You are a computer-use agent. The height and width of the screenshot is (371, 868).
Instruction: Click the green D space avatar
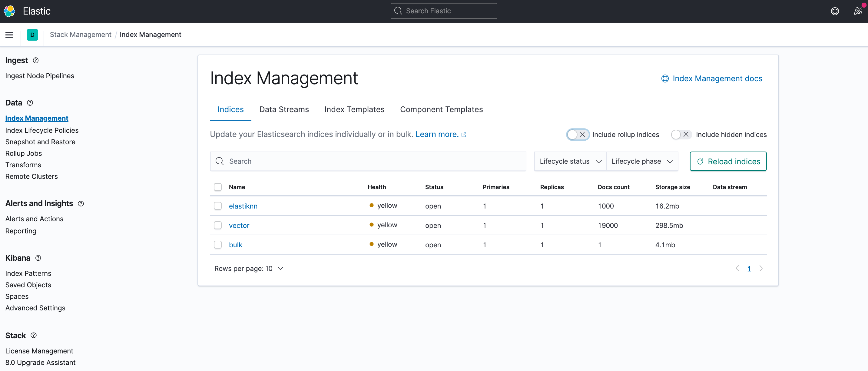click(32, 35)
